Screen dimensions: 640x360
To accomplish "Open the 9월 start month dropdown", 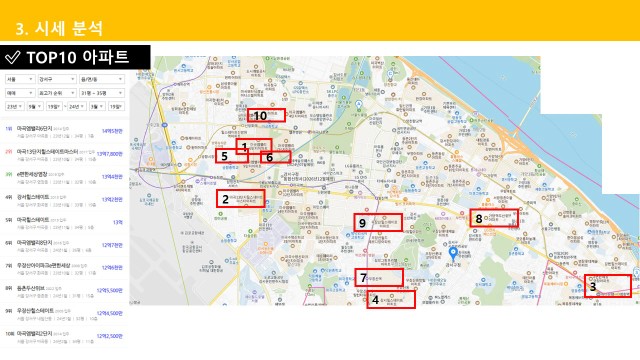I will point(35,107).
